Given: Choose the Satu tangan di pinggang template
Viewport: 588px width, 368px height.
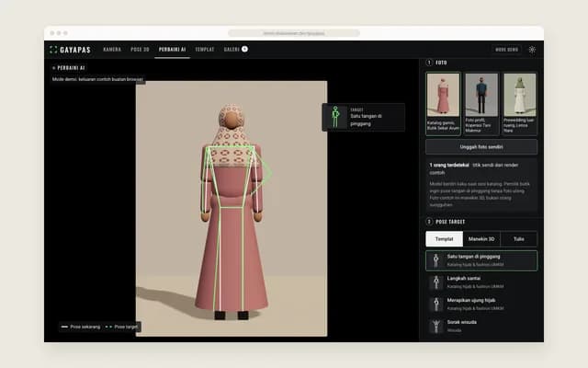Looking at the screenshot, I should (481, 260).
